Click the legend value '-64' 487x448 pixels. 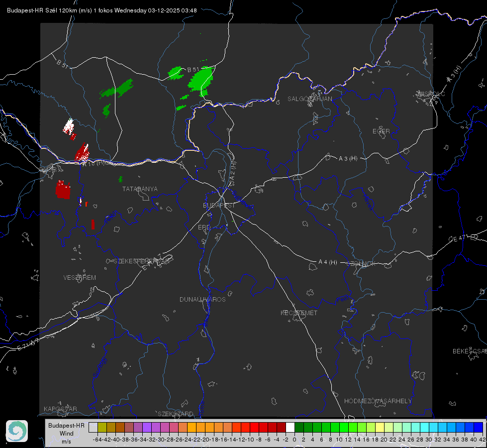[x=97, y=440]
